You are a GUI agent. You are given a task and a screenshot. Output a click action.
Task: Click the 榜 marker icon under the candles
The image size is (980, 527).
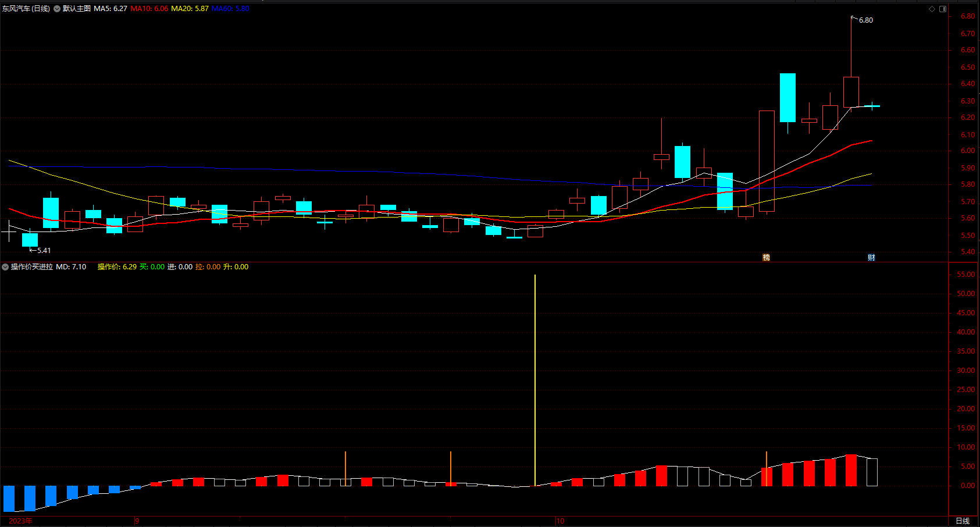[x=766, y=257]
